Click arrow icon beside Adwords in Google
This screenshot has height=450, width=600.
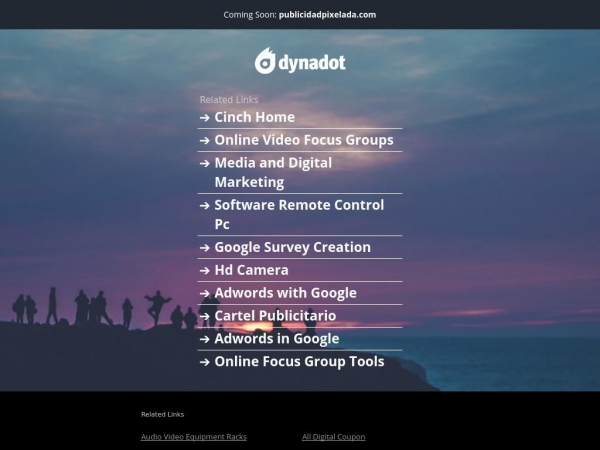[205, 339]
